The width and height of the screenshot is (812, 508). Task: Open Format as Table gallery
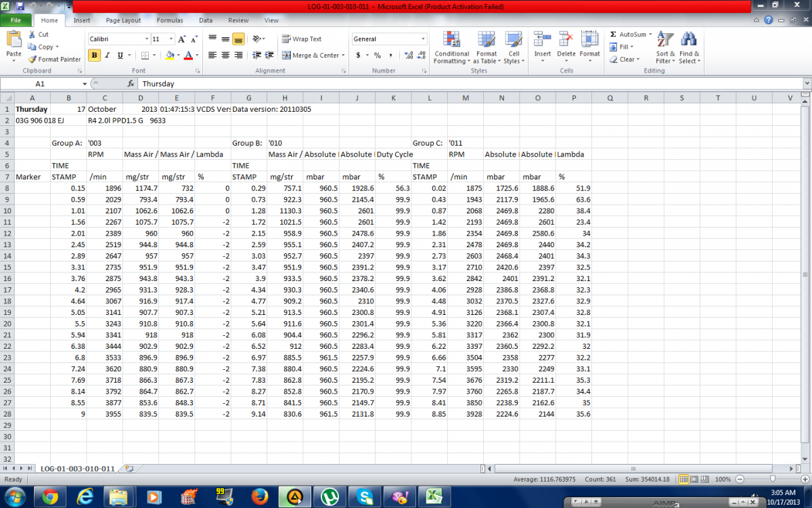[x=486, y=47]
